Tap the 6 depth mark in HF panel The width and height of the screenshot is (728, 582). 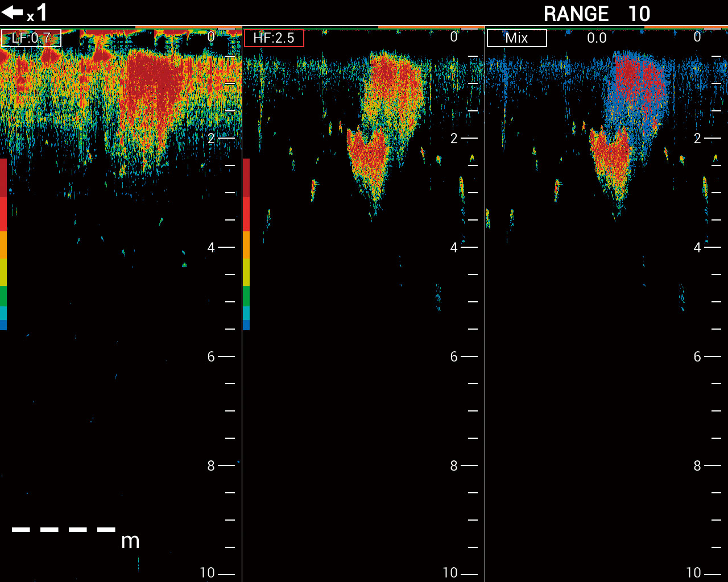click(454, 356)
